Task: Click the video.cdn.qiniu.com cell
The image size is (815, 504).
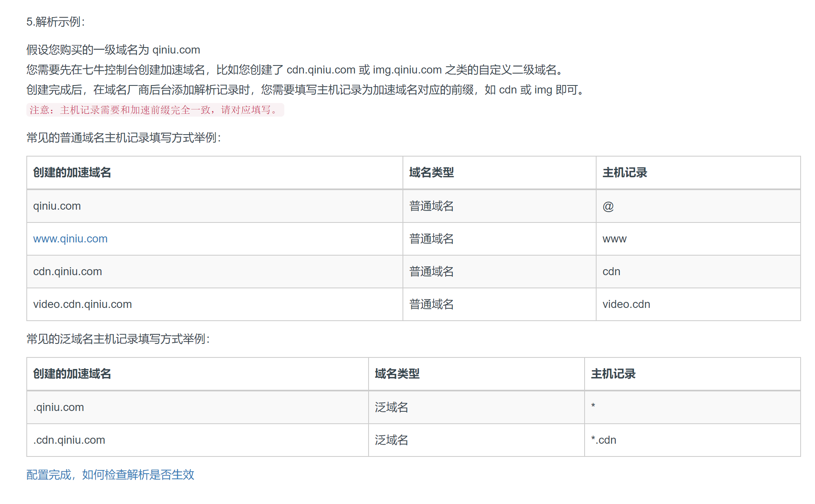Action: [x=82, y=304]
